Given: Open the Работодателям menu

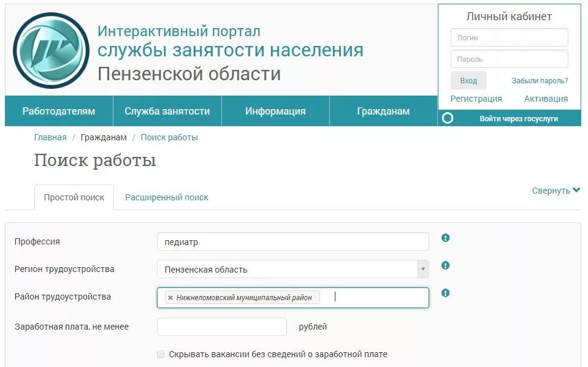Looking at the screenshot, I should [x=58, y=111].
